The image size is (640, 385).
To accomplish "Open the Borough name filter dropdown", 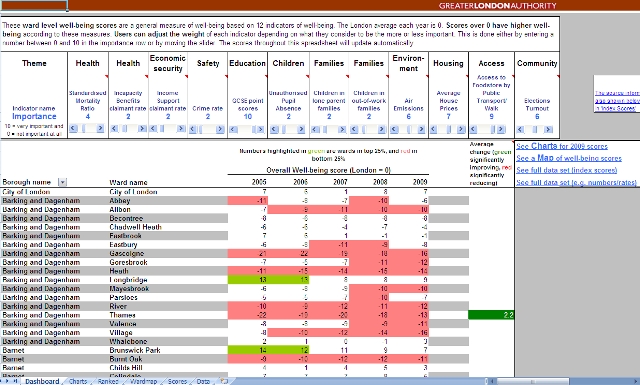I will pyautogui.click(x=62, y=182).
